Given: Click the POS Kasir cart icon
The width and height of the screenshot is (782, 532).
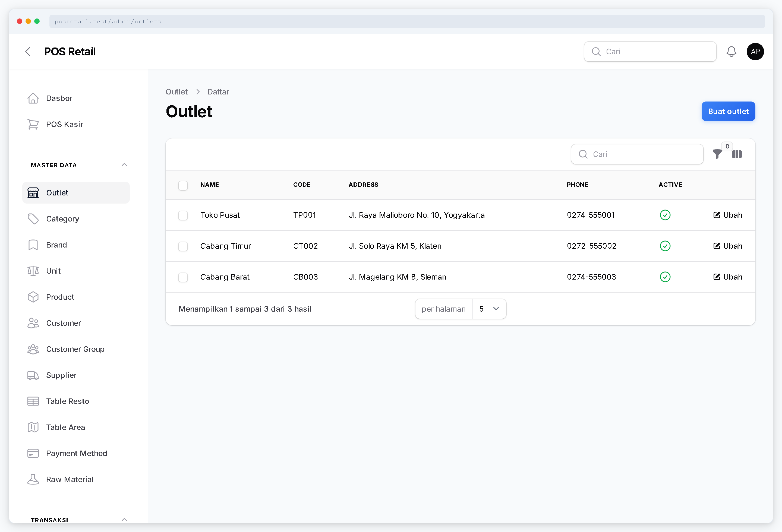Looking at the screenshot, I should coord(33,124).
